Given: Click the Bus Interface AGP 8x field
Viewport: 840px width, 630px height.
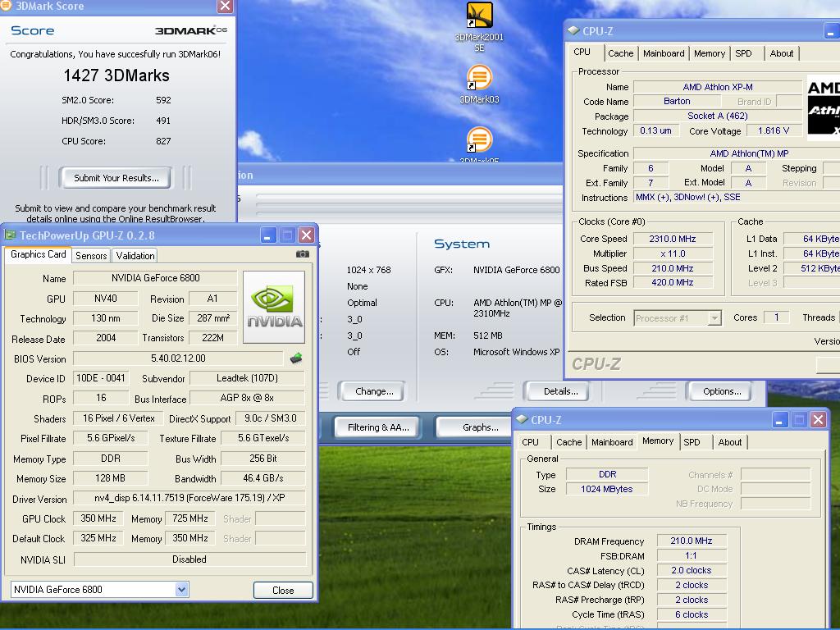Looking at the screenshot, I should pos(247,398).
